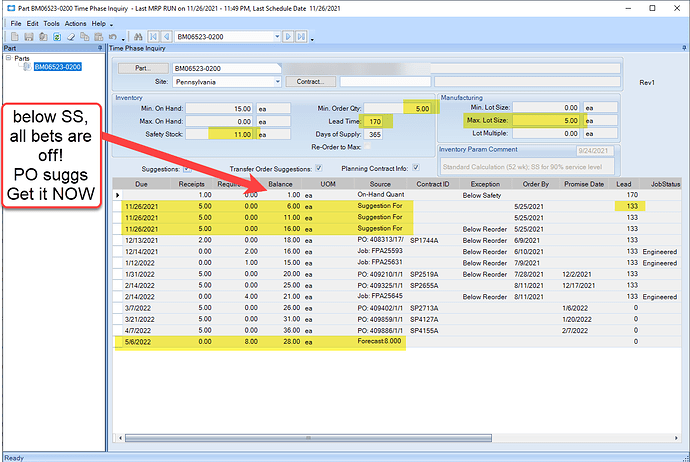
Task: Click the Paste toolbar icon
Action: click(99, 37)
